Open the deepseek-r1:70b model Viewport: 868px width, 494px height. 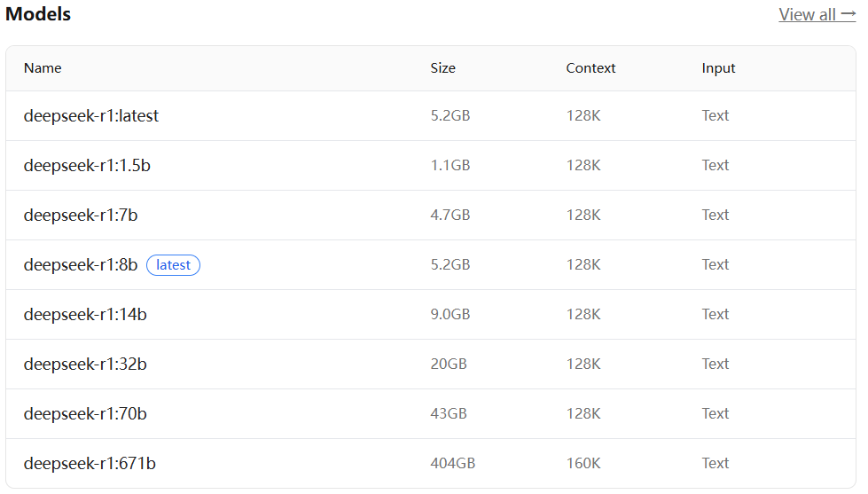[85, 413]
